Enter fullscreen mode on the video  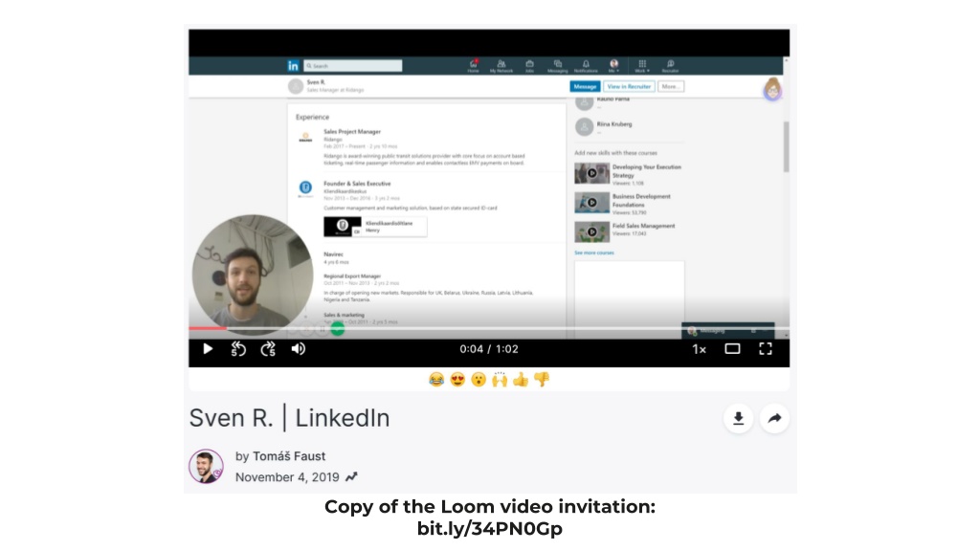tap(766, 348)
